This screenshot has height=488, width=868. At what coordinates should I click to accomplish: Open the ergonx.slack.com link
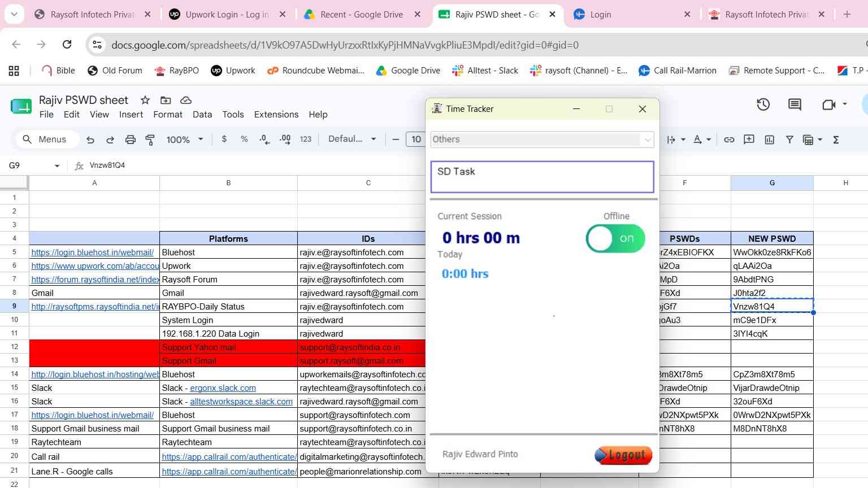coord(223,388)
